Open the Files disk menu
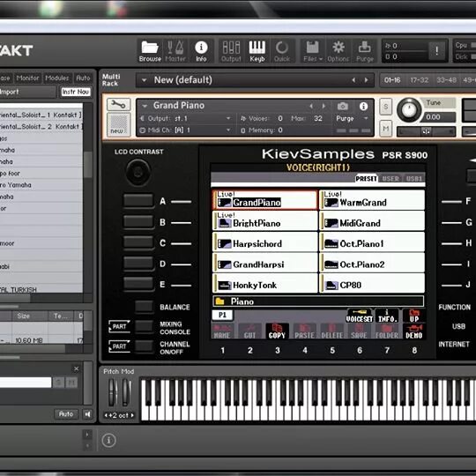Image resolution: width=476 pixels, height=476 pixels. coord(313,51)
